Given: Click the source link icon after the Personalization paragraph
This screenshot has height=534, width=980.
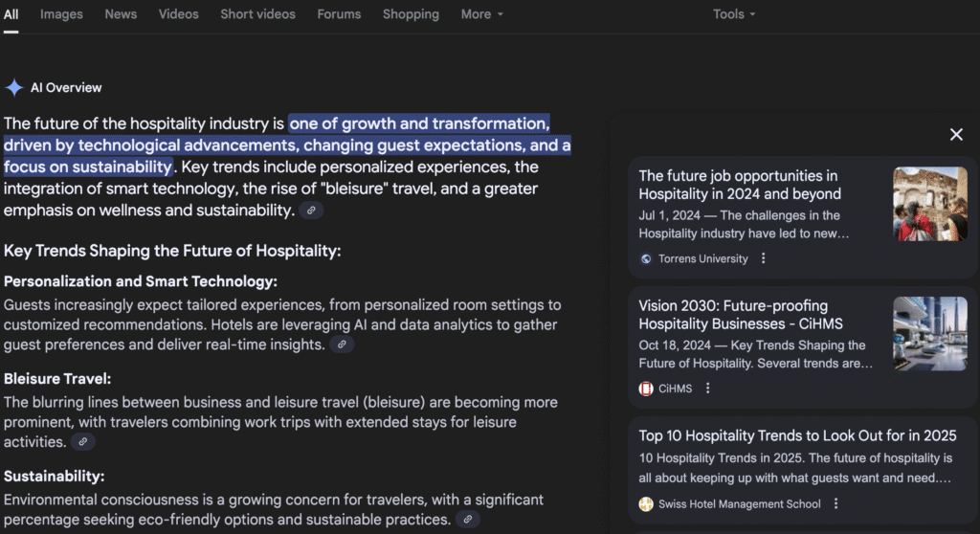Looking at the screenshot, I should [x=342, y=345].
